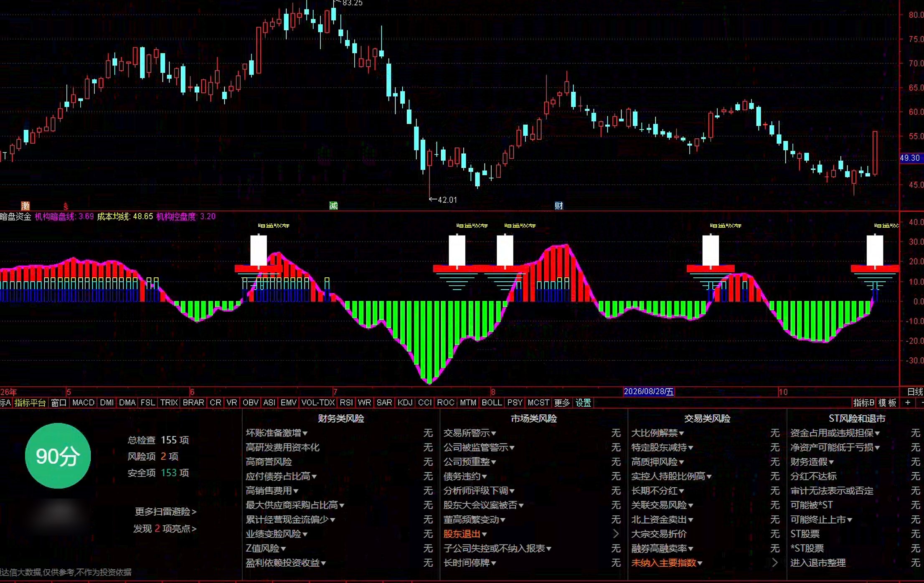Click the 分红不达标 text row
The height and width of the screenshot is (583, 924).
[x=813, y=476]
